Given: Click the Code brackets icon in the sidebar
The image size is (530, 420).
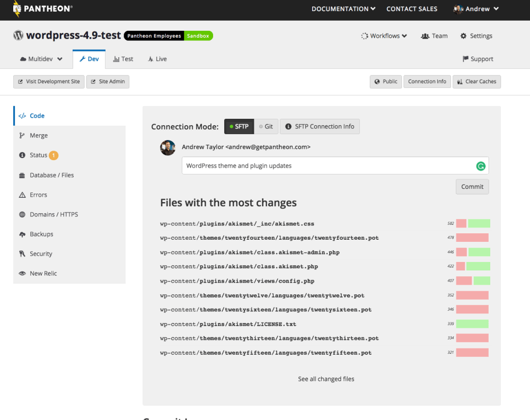Looking at the screenshot, I should [22, 116].
